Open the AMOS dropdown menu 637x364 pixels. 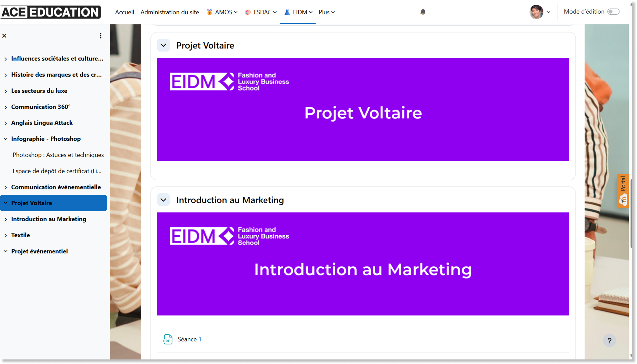pos(222,12)
